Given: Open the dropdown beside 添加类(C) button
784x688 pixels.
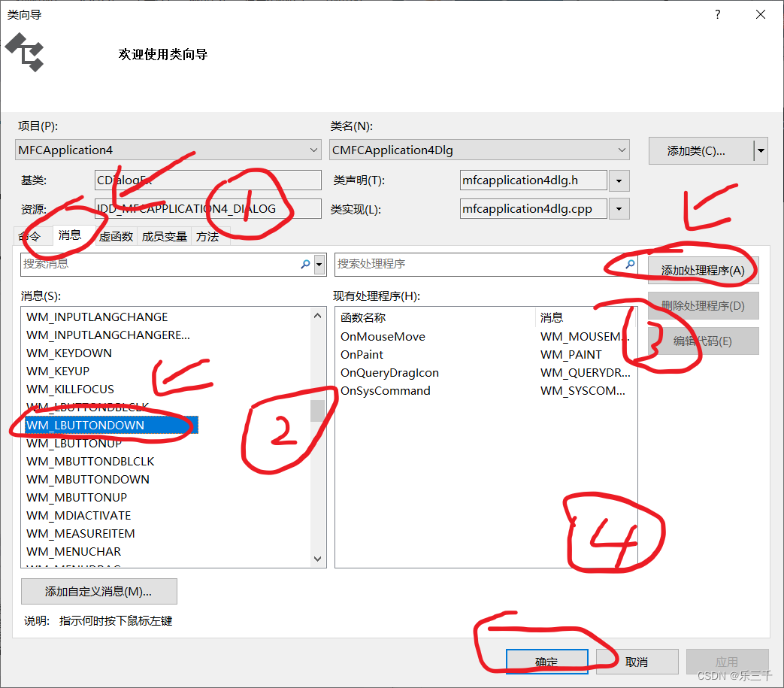Looking at the screenshot, I should coord(760,150).
